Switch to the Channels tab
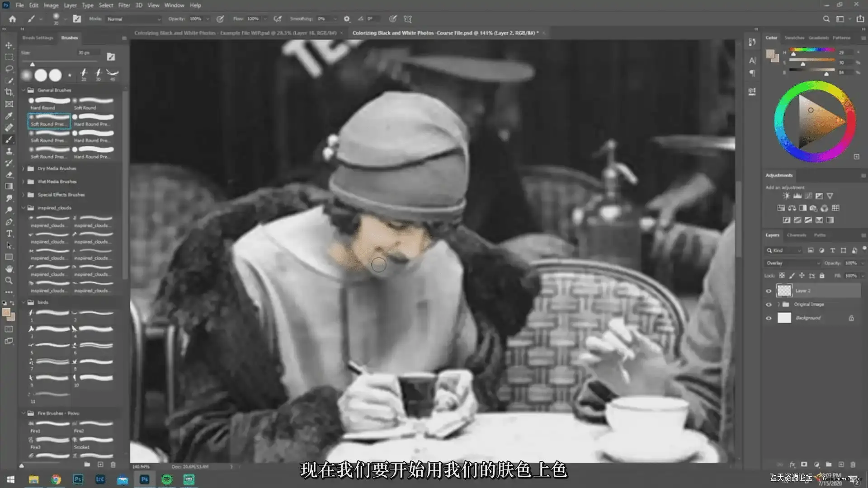The width and height of the screenshot is (868, 488). [796, 235]
